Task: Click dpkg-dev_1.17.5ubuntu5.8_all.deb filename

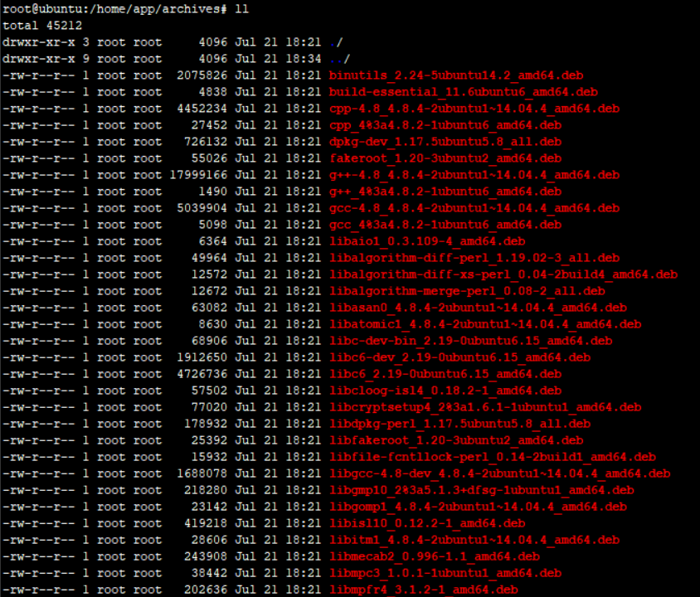Action: (445, 142)
